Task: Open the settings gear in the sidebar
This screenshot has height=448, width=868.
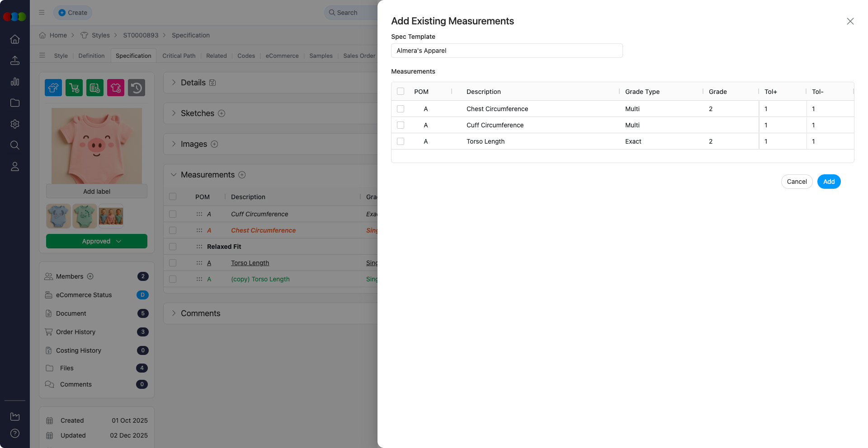Action: point(15,124)
